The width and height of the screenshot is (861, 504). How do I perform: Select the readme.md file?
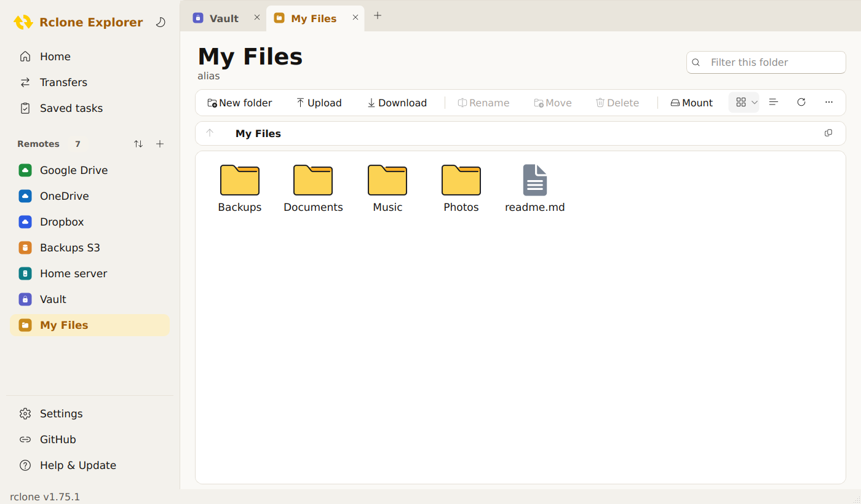pos(535,188)
